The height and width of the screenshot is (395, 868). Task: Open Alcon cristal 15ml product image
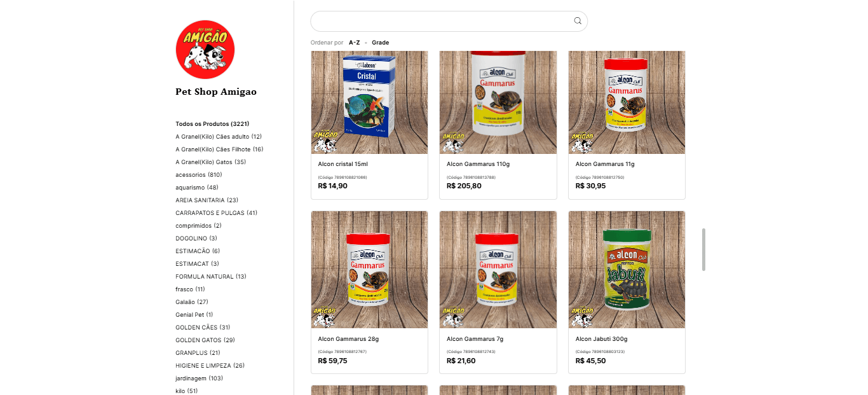[x=369, y=102]
